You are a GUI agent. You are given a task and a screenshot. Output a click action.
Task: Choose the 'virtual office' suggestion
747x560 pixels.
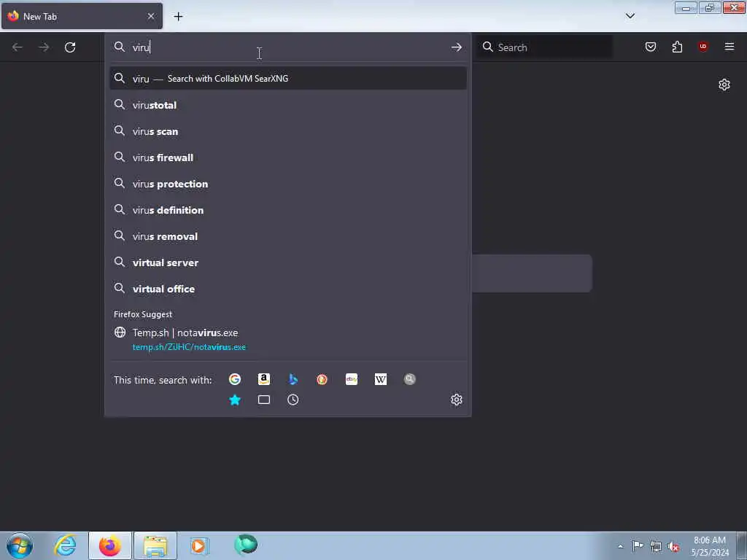(287, 289)
